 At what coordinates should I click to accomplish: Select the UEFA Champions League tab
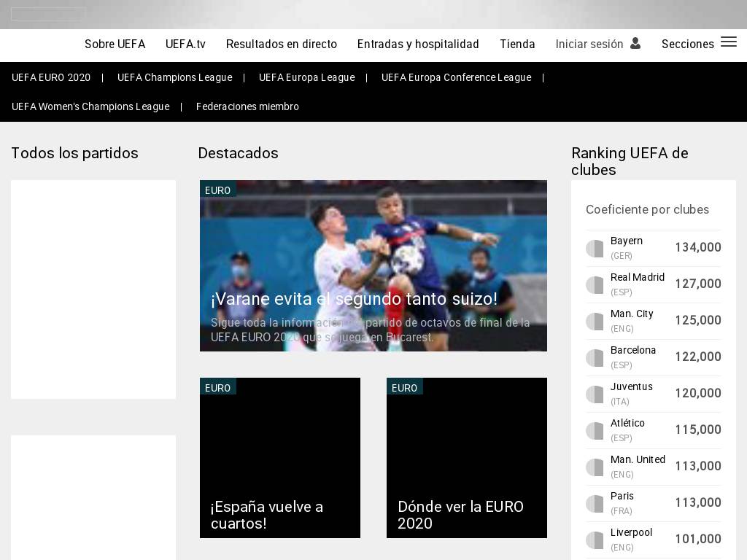coord(174,77)
